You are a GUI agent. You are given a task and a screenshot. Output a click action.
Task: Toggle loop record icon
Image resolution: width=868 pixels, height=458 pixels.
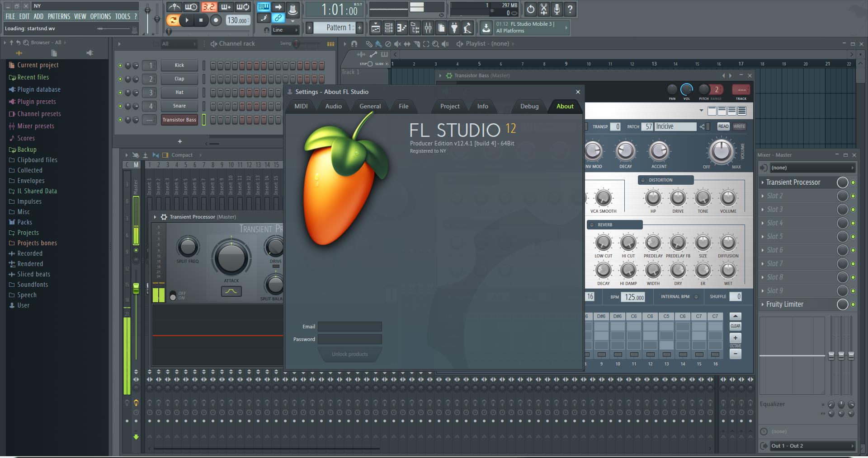pyautogui.click(x=243, y=7)
